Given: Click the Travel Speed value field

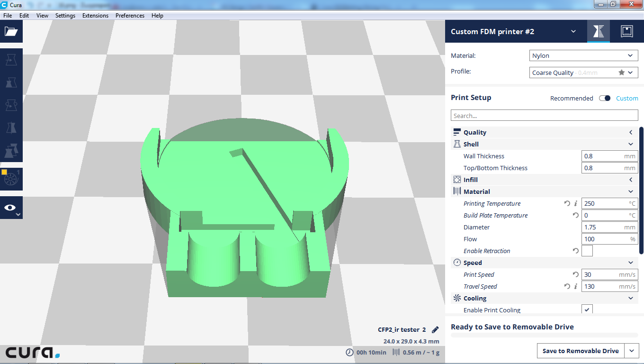Looking at the screenshot, I should click(610, 286).
